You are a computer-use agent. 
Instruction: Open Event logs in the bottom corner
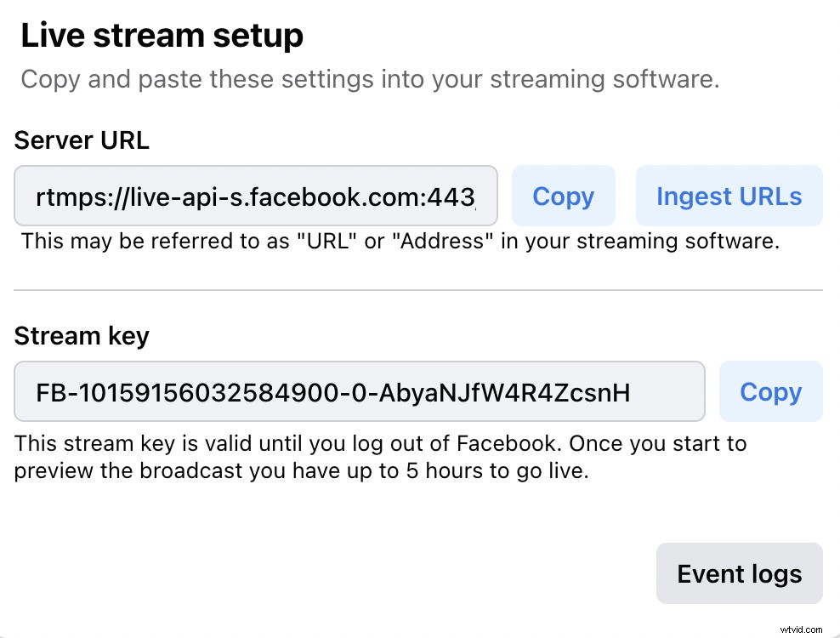point(739,573)
